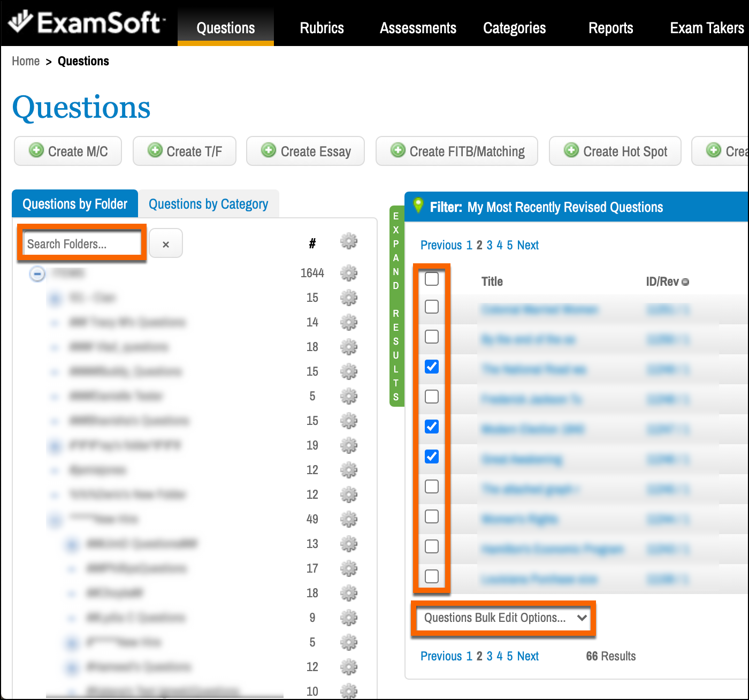Image resolution: width=749 pixels, height=700 pixels.
Task: Go to page 5 in the pagination below the table
Action: [510, 656]
